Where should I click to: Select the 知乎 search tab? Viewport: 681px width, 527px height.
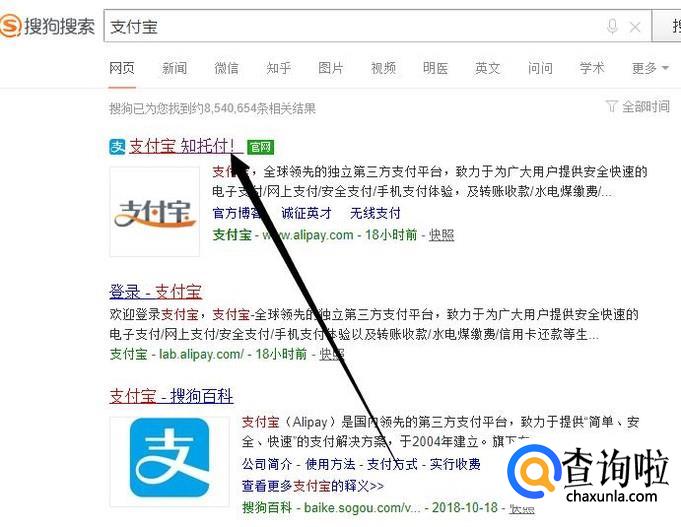(278, 68)
